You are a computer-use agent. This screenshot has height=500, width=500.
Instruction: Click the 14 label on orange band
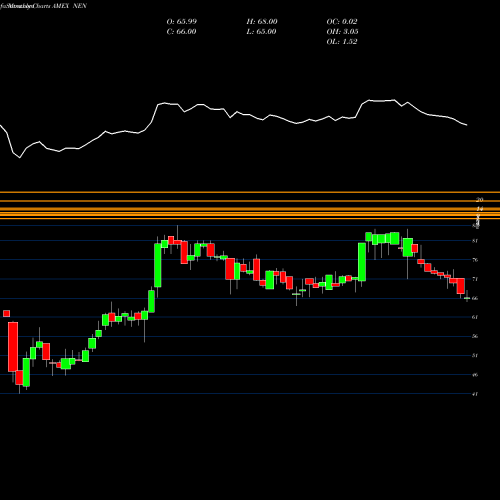479,209
